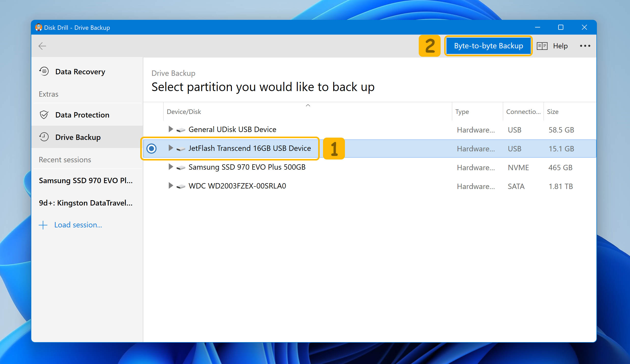
Task: Click the Data Protection shield icon
Action: point(44,115)
